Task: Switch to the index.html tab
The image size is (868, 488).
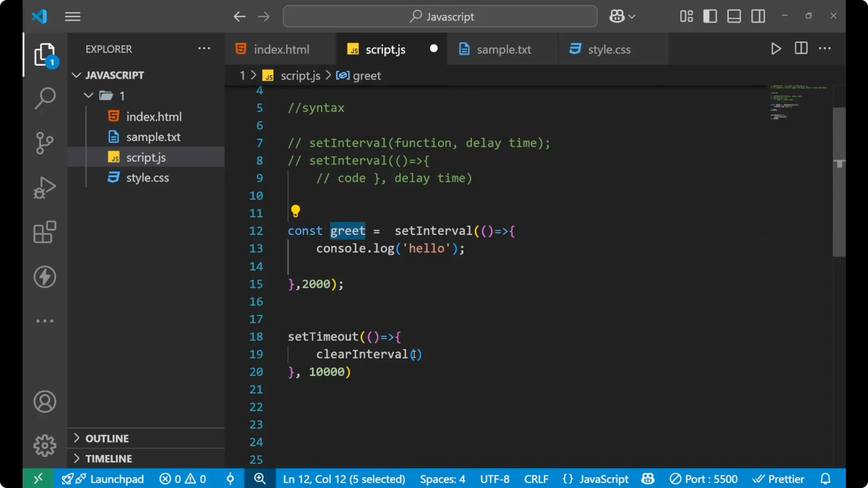Action: [281, 49]
